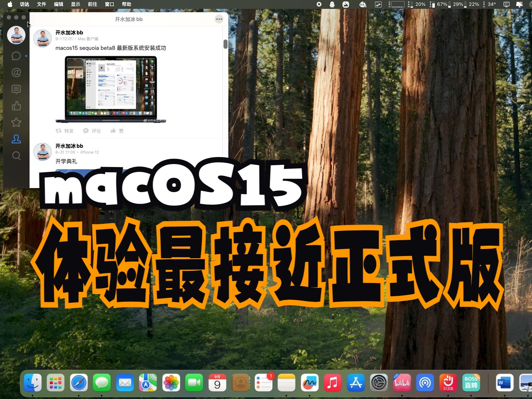This screenshot has width=532, height=399.
Task: Open Reminders from the Dock
Action: pos(263,383)
